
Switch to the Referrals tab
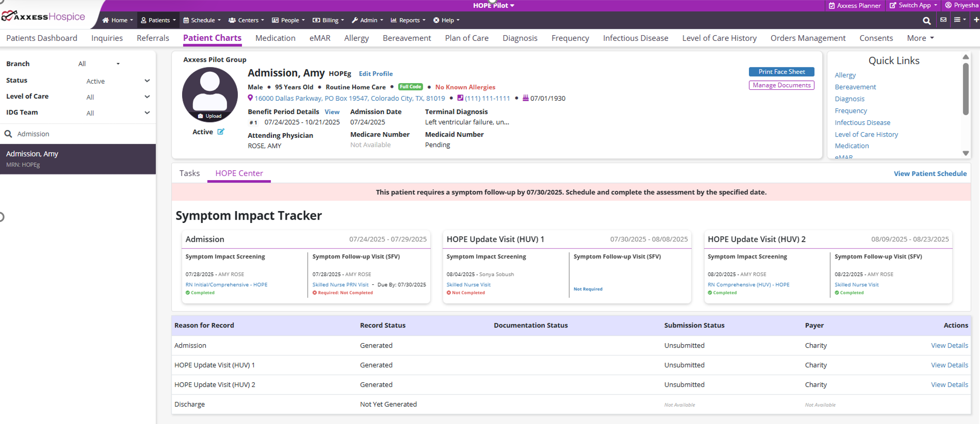click(153, 38)
